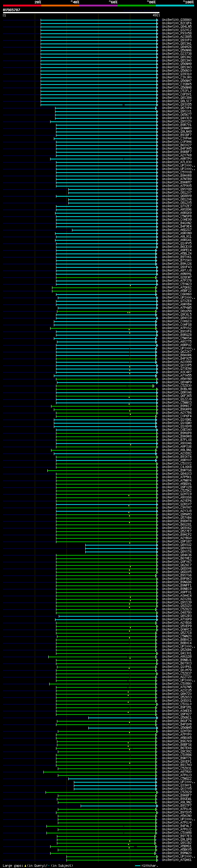Select hit label UniRef100_B9IKT4
This screenshot has height=868, width=197.
coord(177,457)
